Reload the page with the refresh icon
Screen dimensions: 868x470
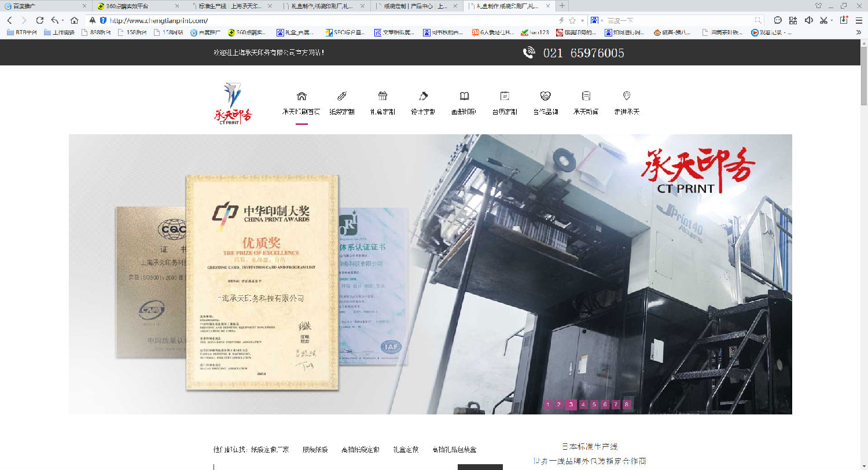[x=40, y=20]
